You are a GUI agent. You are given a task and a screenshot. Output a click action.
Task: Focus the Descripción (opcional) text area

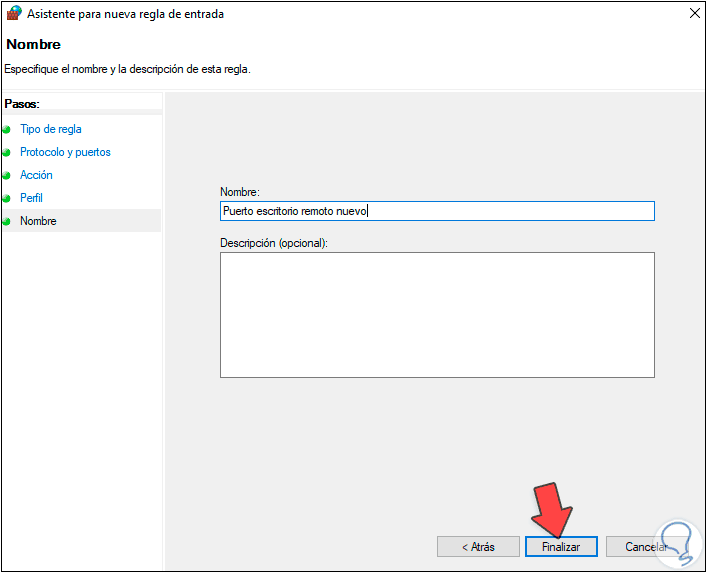(437, 314)
